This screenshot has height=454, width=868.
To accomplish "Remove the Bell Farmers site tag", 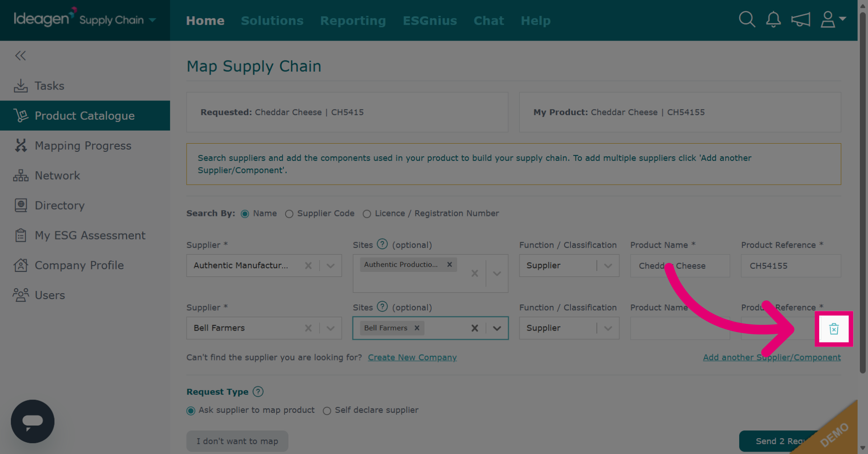I will [417, 328].
